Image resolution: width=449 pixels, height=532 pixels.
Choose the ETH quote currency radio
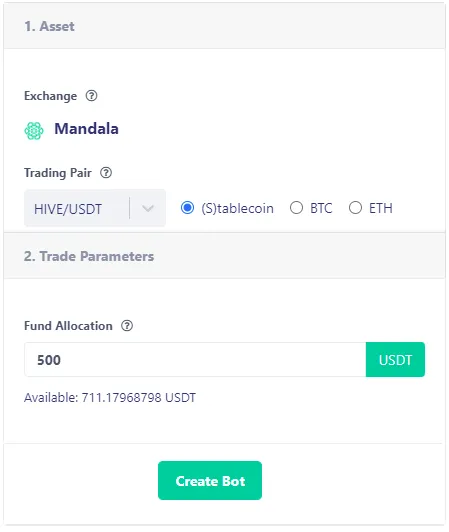[355, 208]
